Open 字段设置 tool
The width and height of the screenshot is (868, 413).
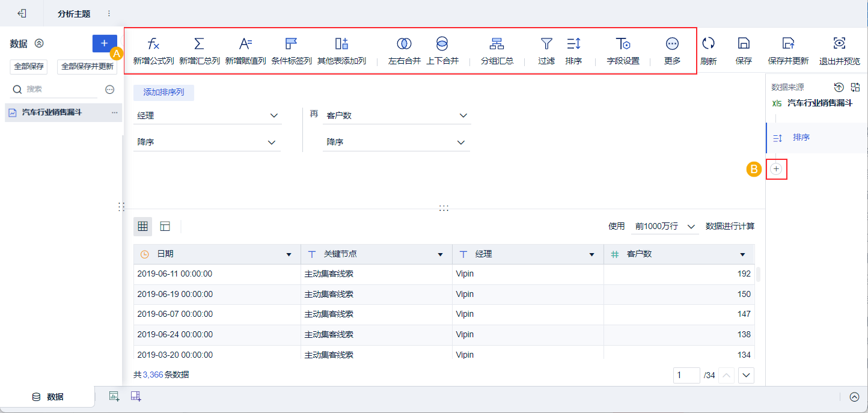click(x=623, y=50)
